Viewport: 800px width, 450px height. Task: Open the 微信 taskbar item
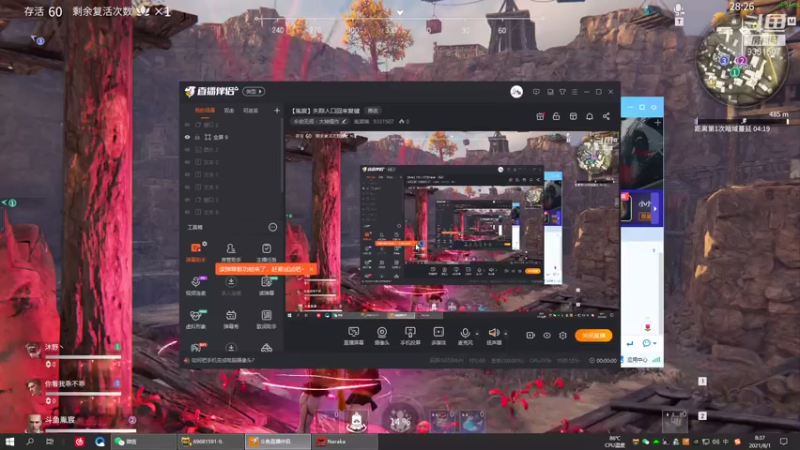tap(143, 441)
